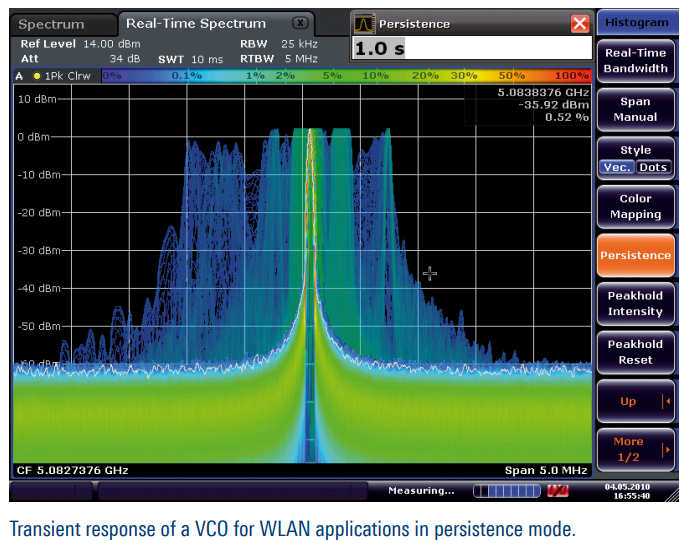Viewport: 691px width, 541px height.
Task: Go Up one softkey menu level
Action: (x=635, y=401)
